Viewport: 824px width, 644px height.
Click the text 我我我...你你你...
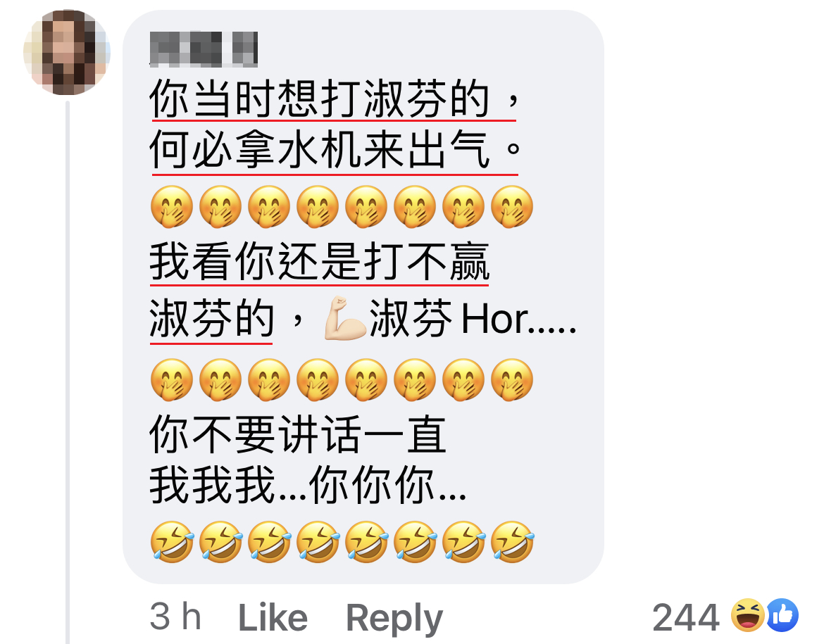(x=308, y=484)
